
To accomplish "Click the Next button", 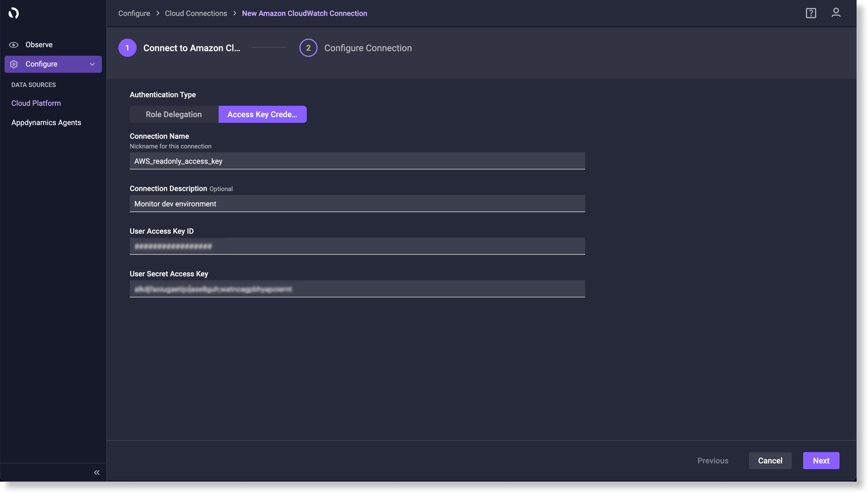I will pyautogui.click(x=821, y=461).
